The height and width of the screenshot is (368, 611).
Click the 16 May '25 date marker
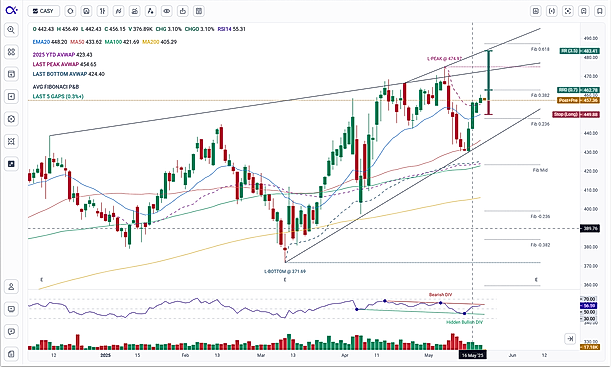point(472,355)
